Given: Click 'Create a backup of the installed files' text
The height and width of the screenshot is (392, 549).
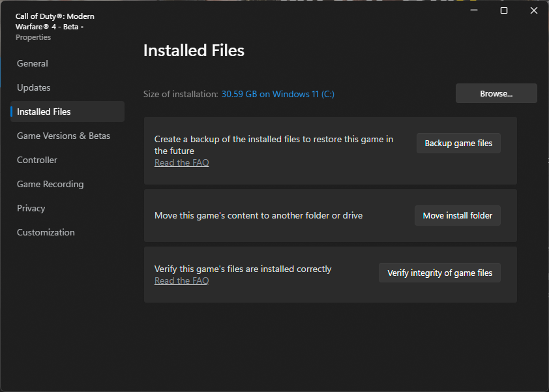Looking at the screenshot, I should tap(274, 145).
